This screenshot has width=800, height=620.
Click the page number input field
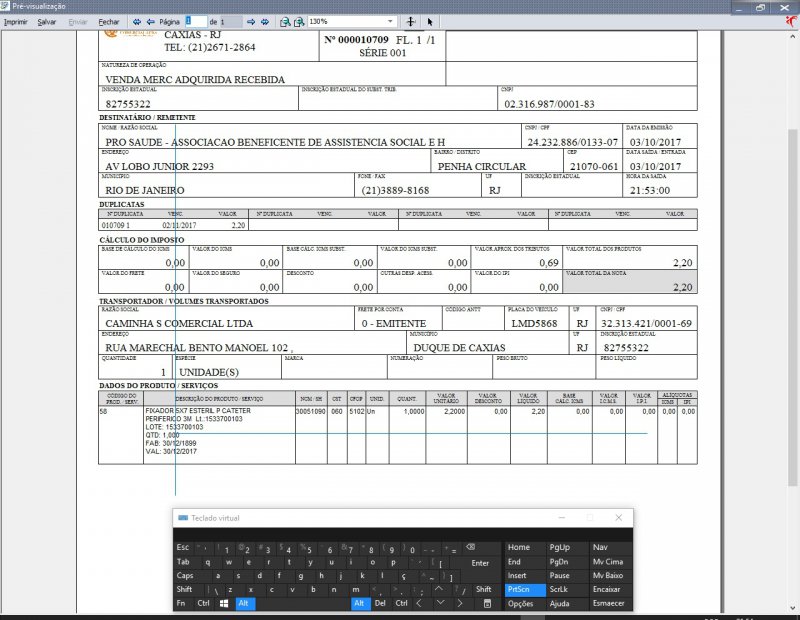pos(195,21)
